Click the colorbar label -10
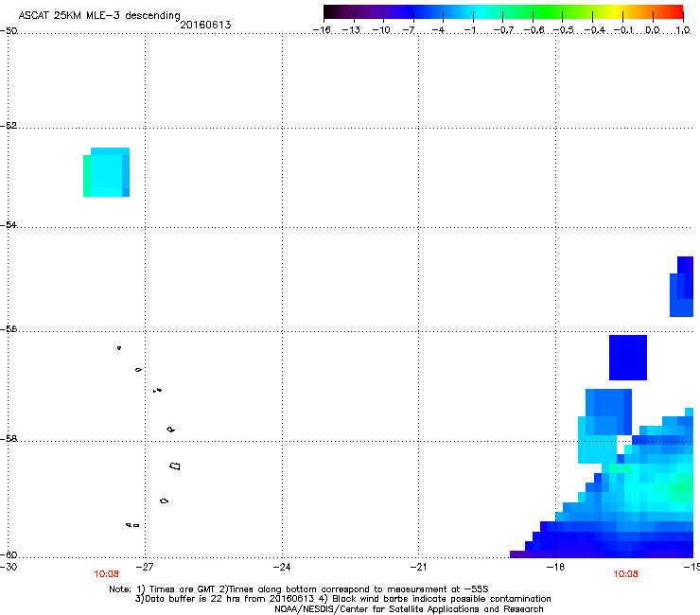The height and width of the screenshot is (615, 700). pyautogui.click(x=381, y=30)
